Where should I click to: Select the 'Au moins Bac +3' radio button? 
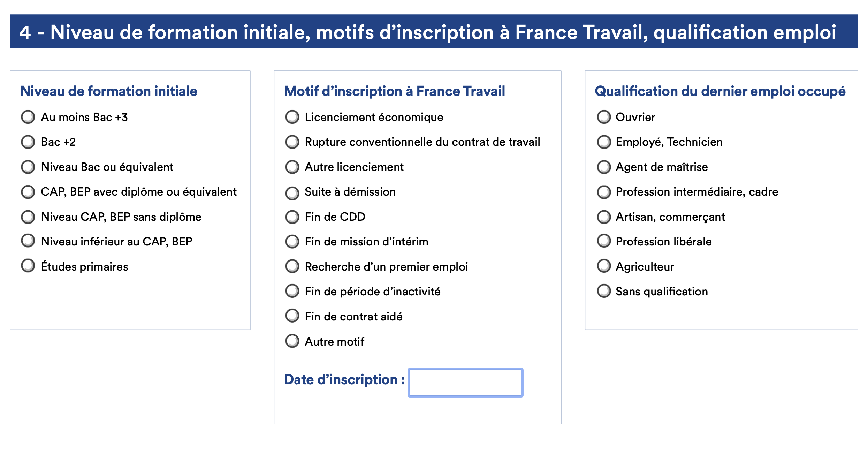click(28, 117)
